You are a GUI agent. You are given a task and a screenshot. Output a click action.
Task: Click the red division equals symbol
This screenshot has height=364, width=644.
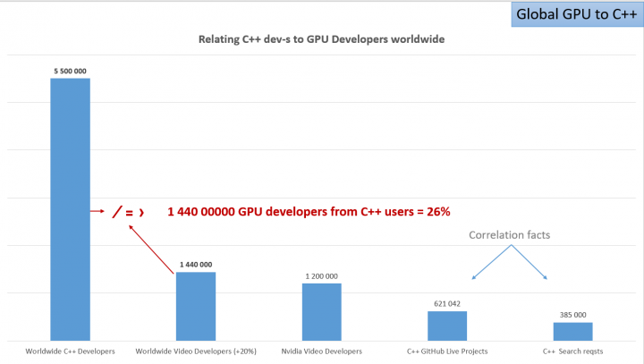click(x=128, y=212)
